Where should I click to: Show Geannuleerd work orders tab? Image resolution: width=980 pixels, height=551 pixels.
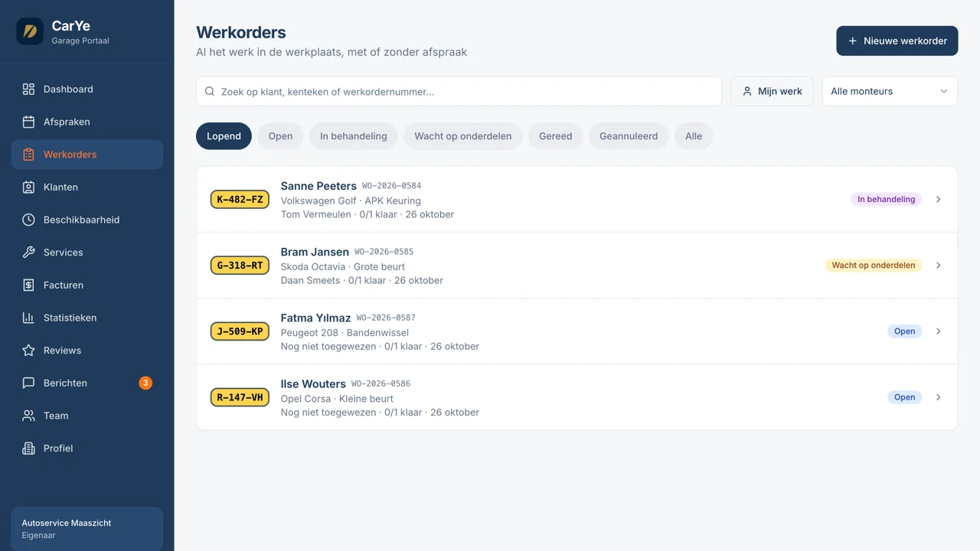point(629,136)
